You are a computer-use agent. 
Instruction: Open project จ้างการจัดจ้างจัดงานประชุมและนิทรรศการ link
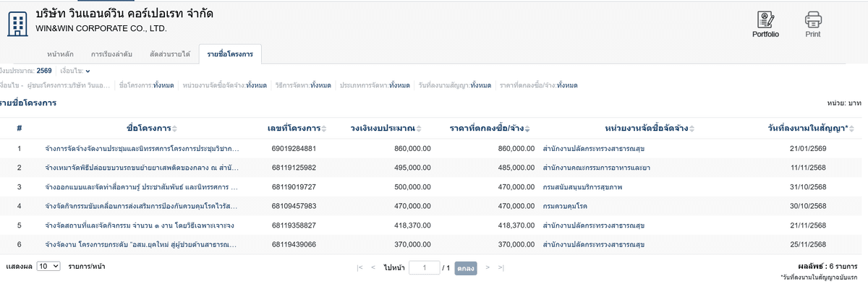point(142,148)
